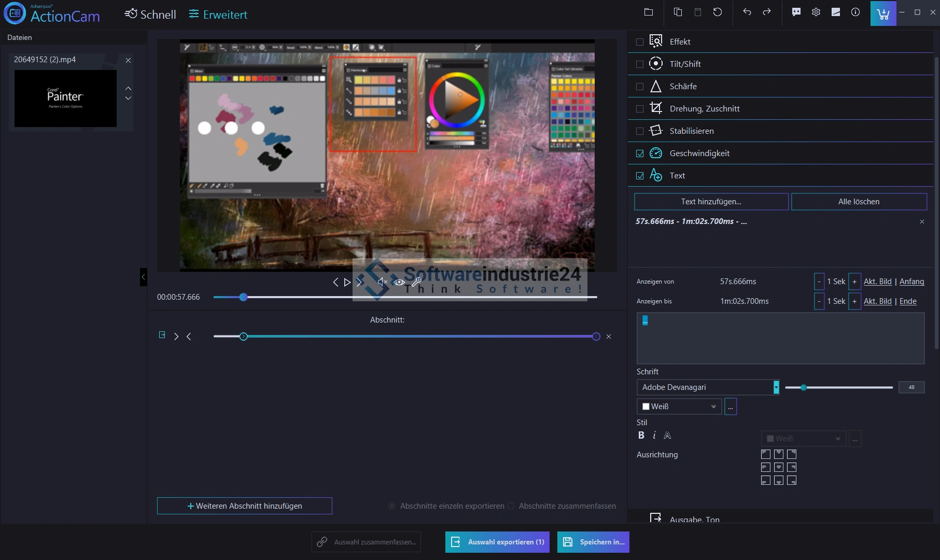Enable the Stabilisieren checkbox
Viewport: 940px width, 560px height.
coord(640,131)
